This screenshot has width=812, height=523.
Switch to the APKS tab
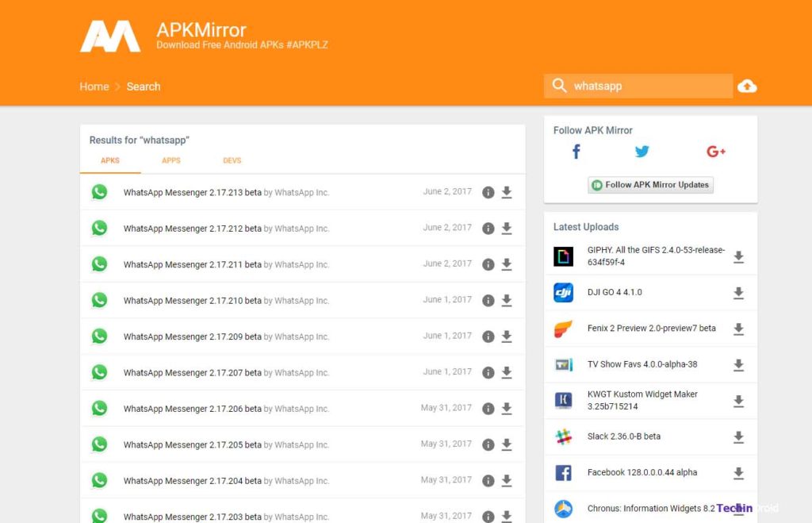click(x=109, y=160)
